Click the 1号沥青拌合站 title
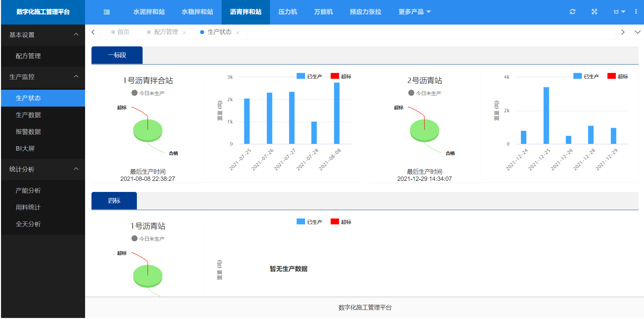This screenshot has width=644, height=319. point(148,81)
